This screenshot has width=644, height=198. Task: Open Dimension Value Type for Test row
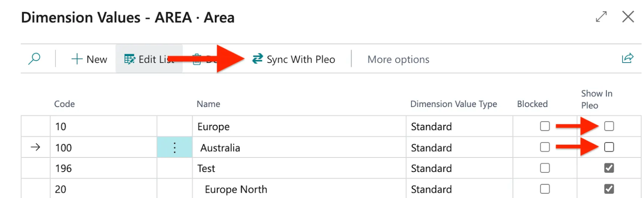click(x=459, y=168)
